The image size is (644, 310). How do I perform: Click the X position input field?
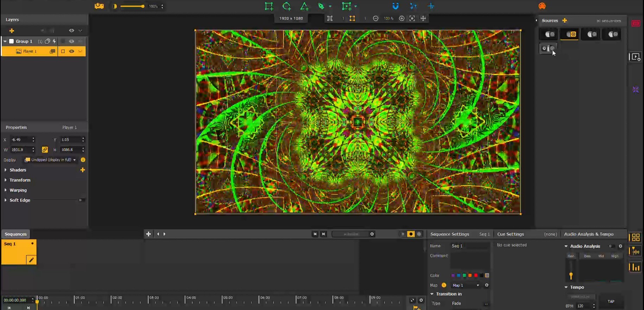[21, 140]
